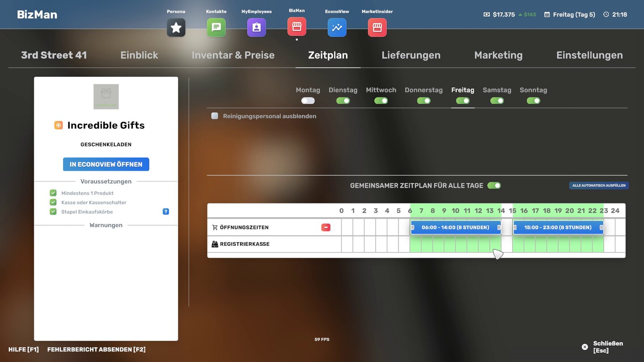Screen dimensions: 644x362
Task: Disable the Samstag toggle switch
Action: (x=497, y=101)
